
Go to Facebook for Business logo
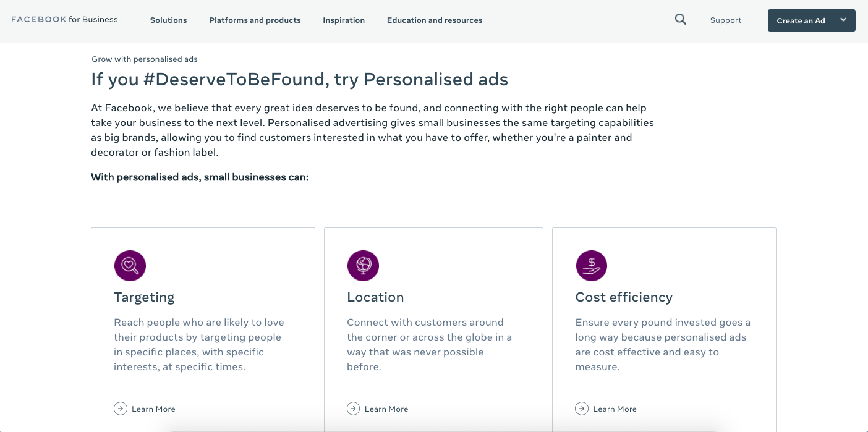tap(64, 20)
